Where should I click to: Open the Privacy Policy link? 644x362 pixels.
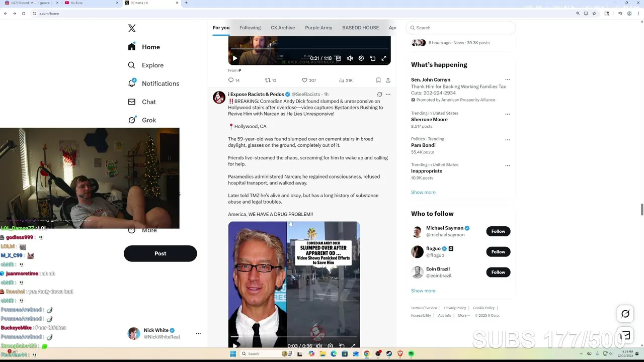[455, 308]
